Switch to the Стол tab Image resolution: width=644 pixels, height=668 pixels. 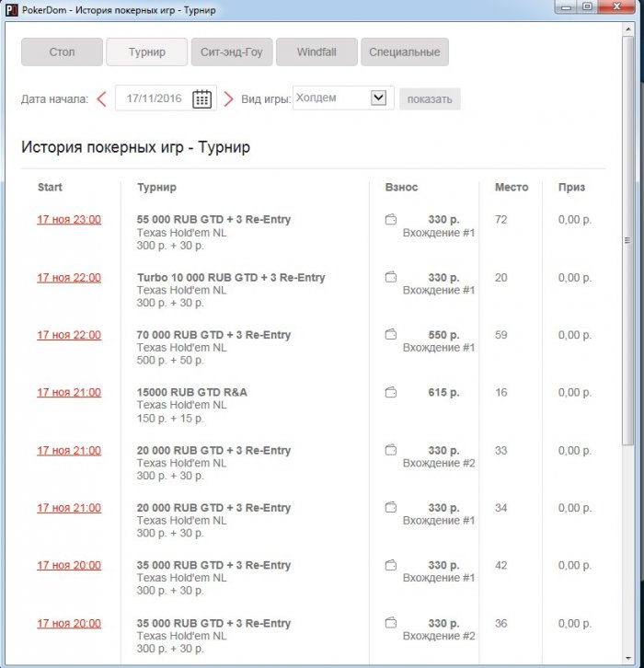pos(62,52)
